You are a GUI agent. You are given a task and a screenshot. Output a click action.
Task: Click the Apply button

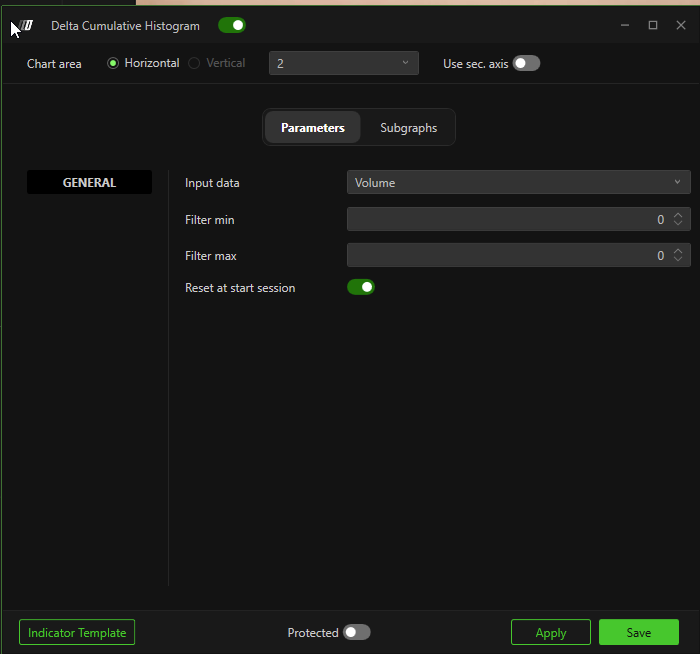point(550,632)
